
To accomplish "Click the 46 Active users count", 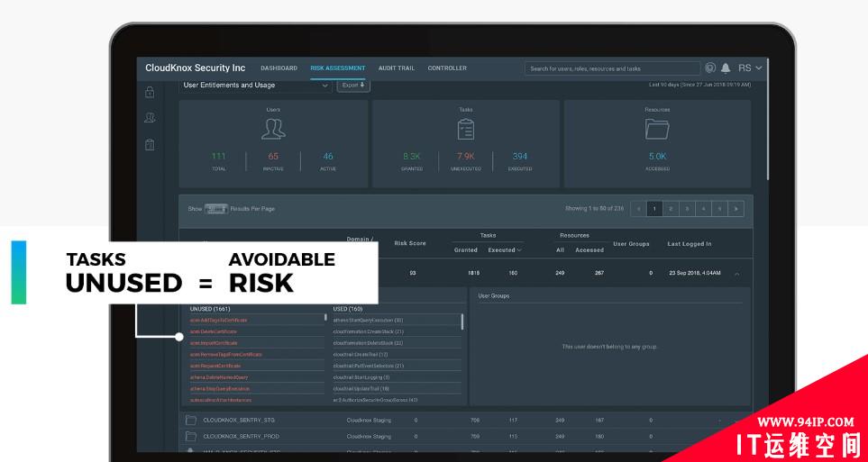I will [x=328, y=157].
